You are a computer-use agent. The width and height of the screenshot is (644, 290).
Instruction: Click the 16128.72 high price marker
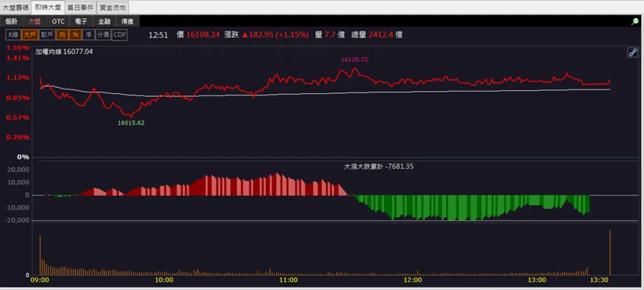pos(354,60)
